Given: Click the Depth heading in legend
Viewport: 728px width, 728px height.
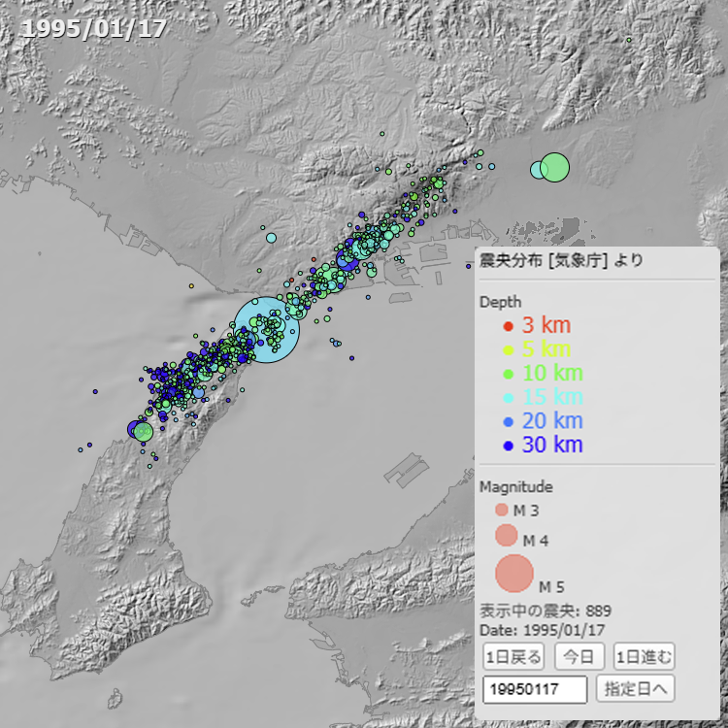Looking at the screenshot, I should pos(500,302).
